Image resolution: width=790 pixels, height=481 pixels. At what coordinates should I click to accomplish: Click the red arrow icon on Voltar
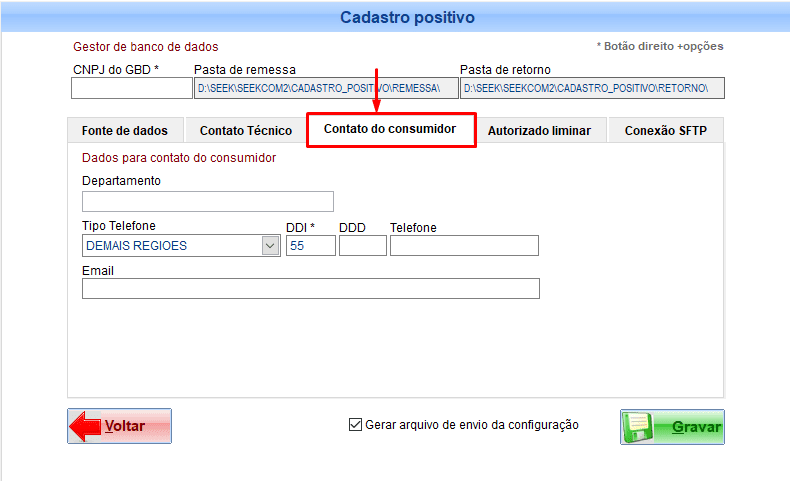(85, 426)
